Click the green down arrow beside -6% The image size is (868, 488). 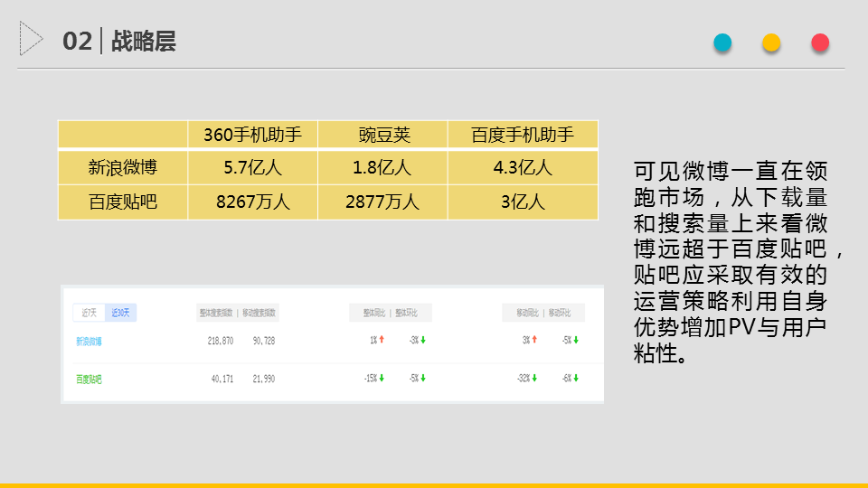(576, 379)
